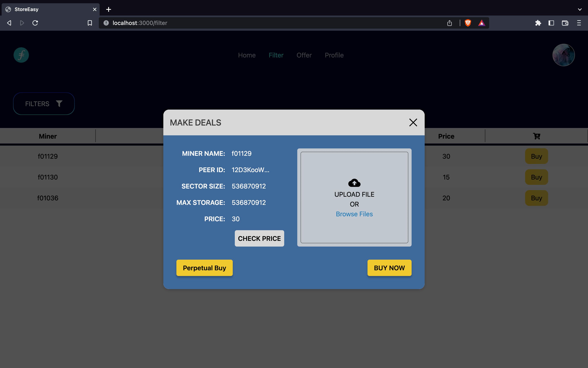The width and height of the screenshot is (588, 368).
Task: Click the Perpetual Buy button
Action: [x=204, y=268]
